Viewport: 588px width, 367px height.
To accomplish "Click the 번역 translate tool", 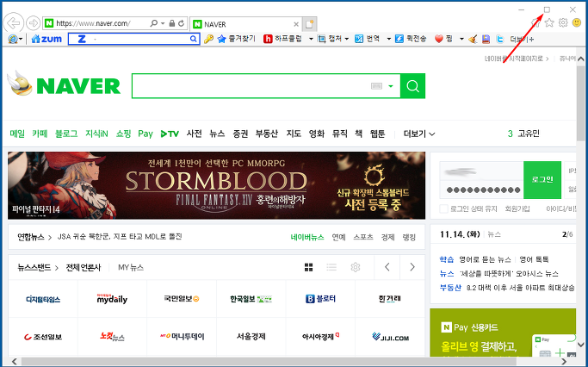I will (368, 39).
